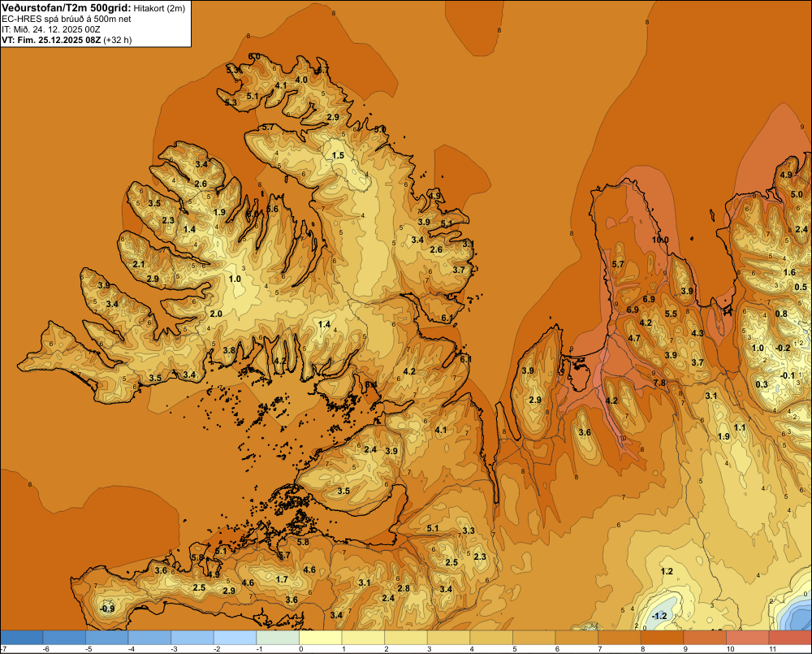Screen dimensions: 812x654
Task: Click the color scale tick label "-4"
Action: coord(132,649)
